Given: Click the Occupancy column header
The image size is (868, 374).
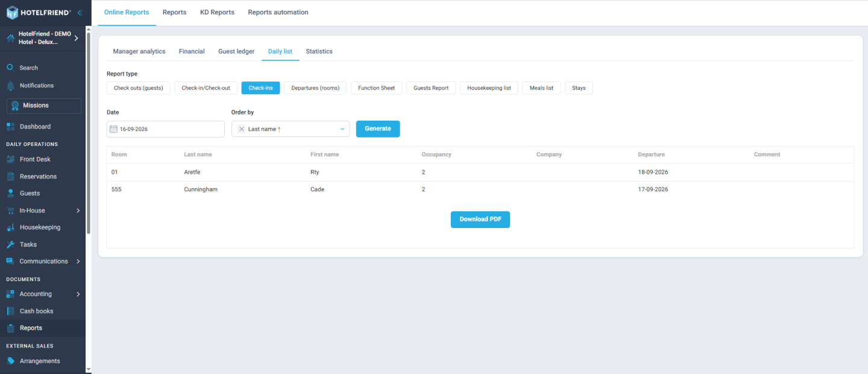Looking at the screenshot, I should (436, 154).
